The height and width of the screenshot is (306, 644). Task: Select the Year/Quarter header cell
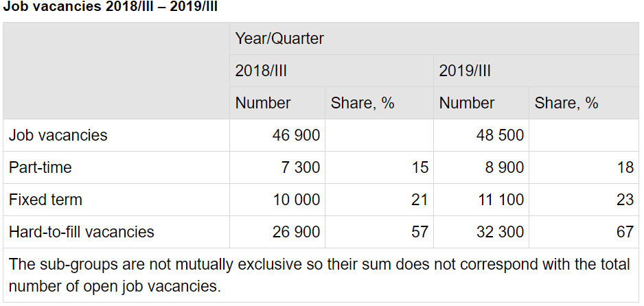pyautogui.click(x=279, y=39)
